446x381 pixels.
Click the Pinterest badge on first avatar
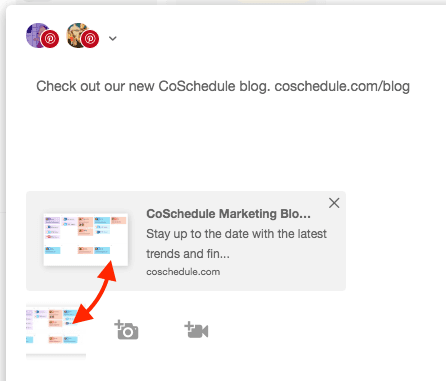pyautogui.click(x=50, y=39)
